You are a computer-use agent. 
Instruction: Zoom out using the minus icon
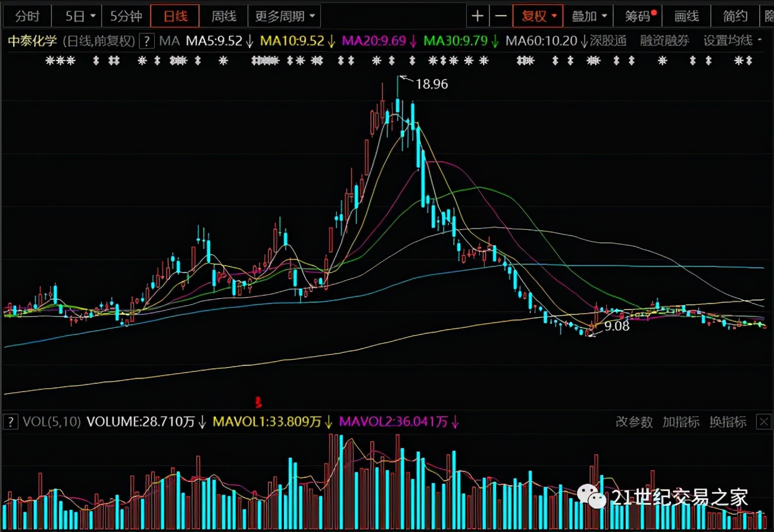(x=501, y=16)
